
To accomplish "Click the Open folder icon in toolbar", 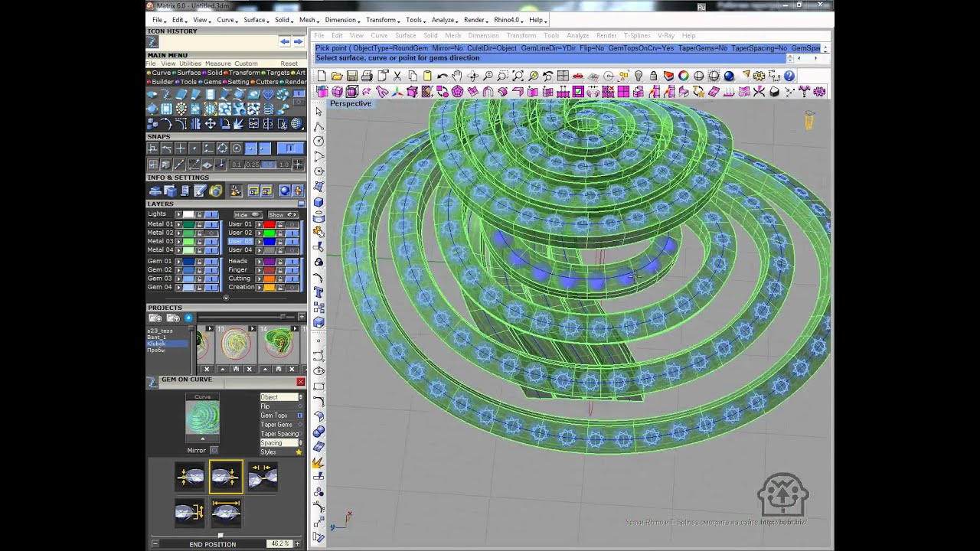I will click(337, 76).
